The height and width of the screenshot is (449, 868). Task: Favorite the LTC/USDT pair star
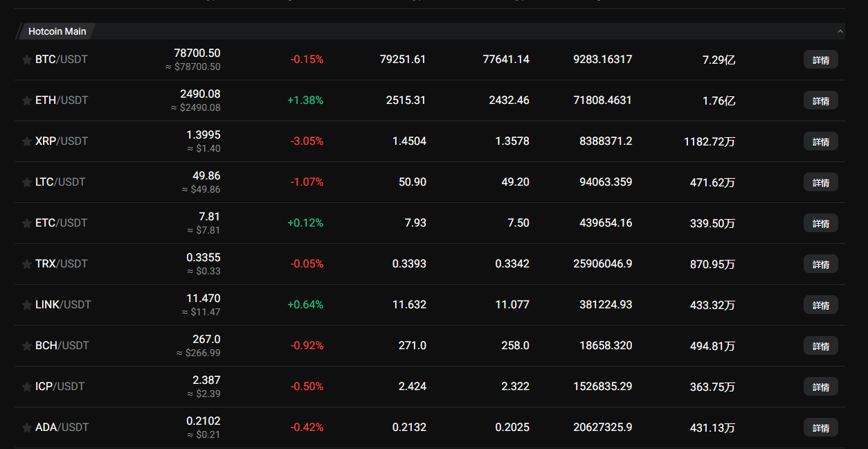coord(26,182)
